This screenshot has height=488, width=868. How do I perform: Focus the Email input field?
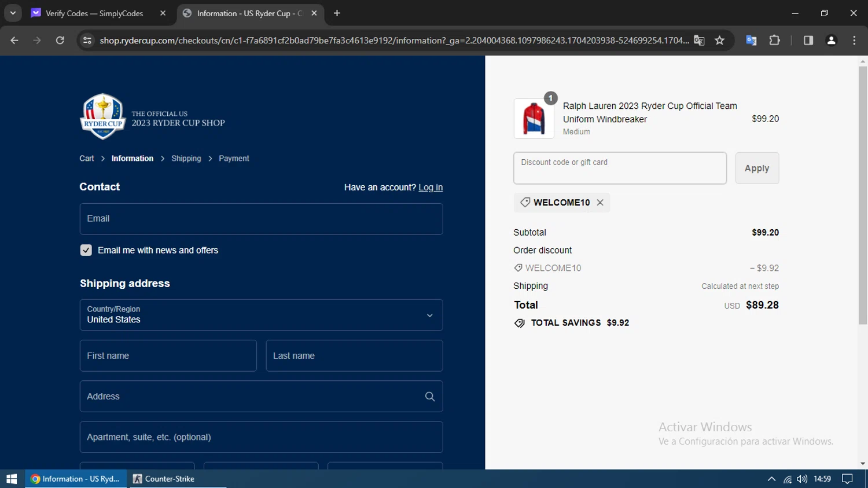coord(261,219)
